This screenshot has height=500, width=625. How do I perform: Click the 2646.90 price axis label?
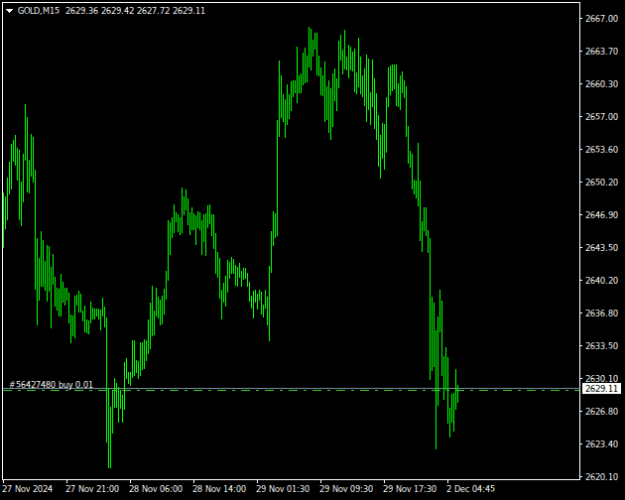tap(601, 215)
